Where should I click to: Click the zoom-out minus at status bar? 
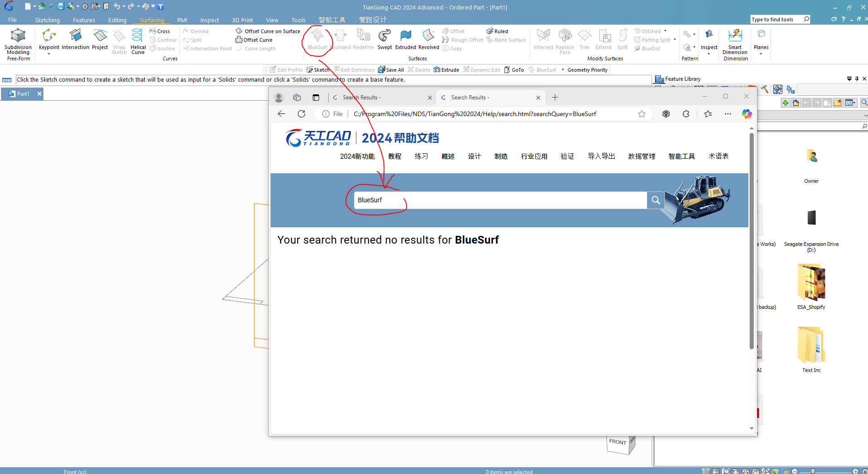coord(795,471)
